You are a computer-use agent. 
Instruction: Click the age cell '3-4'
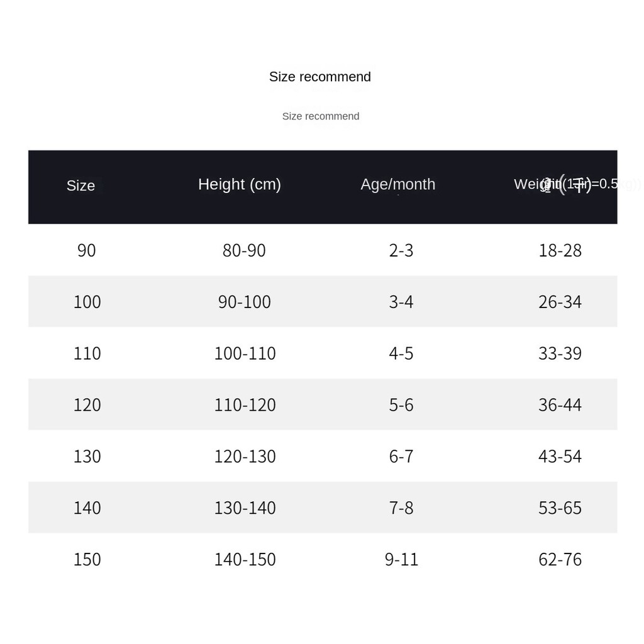pos(401,303)
